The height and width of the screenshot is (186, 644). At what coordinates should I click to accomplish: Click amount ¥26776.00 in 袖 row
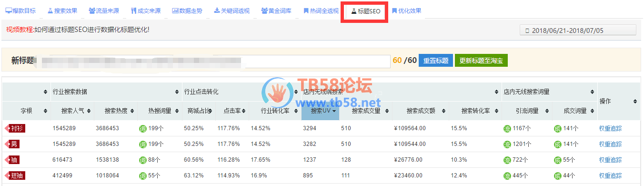click(x=408, y=160)
